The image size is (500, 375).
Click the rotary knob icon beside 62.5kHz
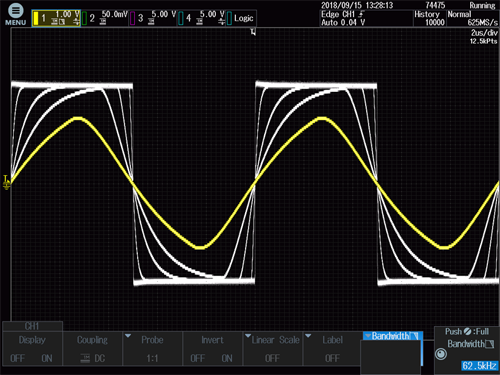point(441,354)
